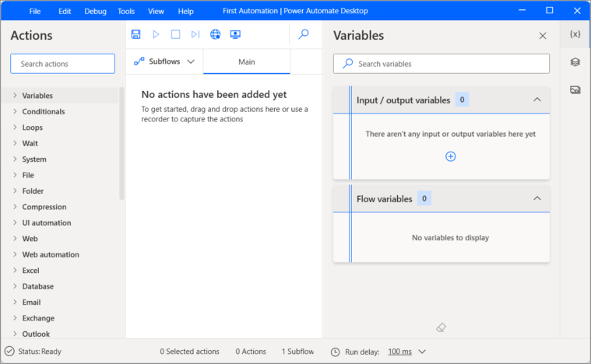Click the Subflows connector icon
Viewport: 591px width, 364px height.
point(139,61)
